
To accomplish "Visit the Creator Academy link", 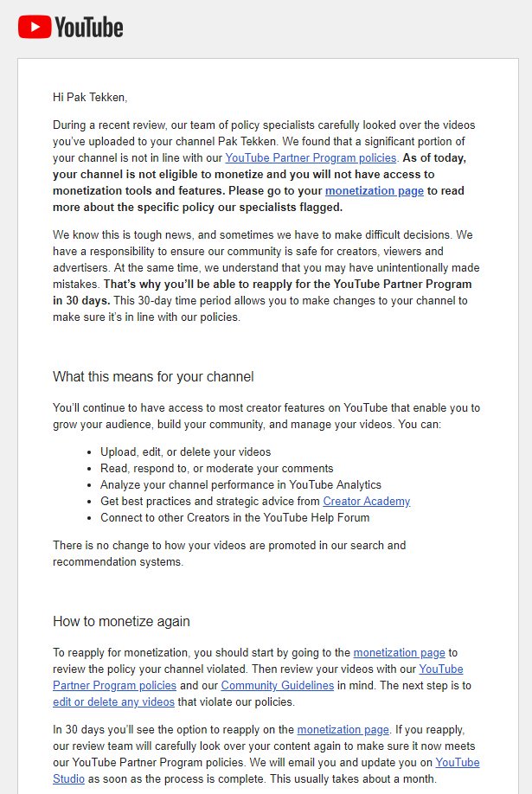I will pos(366,502).
